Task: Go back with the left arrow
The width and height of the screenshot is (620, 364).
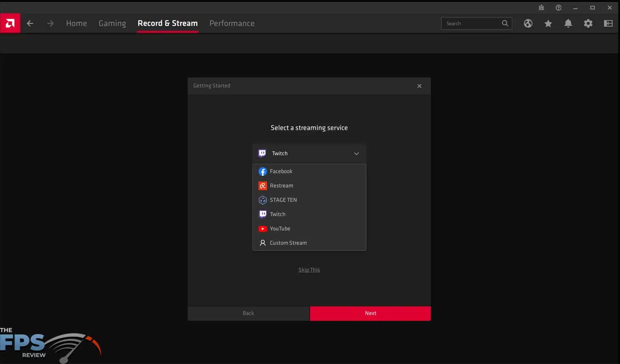Action: (30, 23)
